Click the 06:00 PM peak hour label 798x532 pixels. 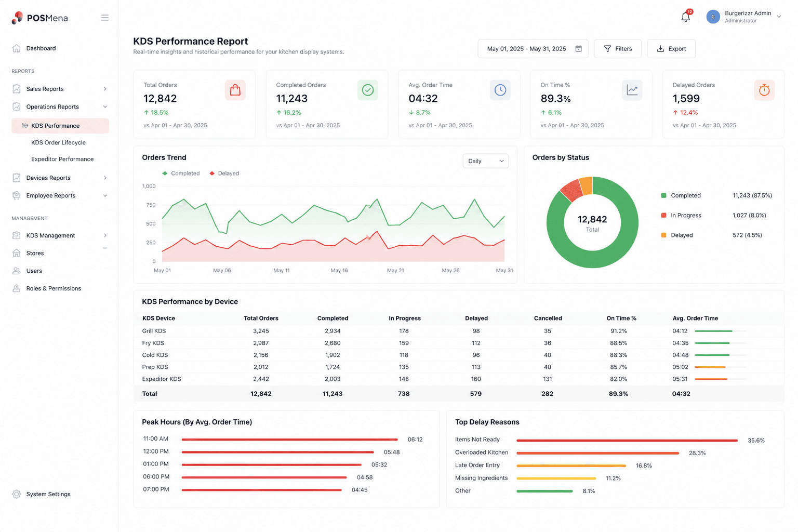(x=156, y=477)
